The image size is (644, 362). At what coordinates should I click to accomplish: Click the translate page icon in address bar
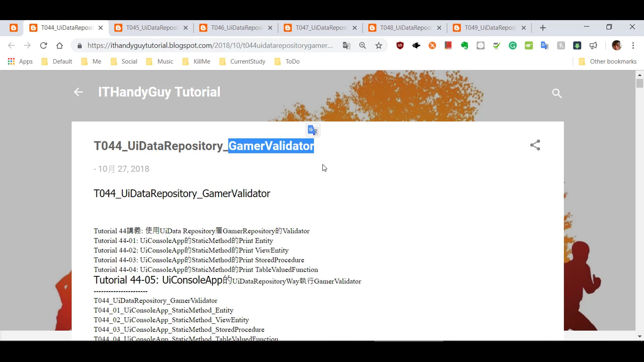346,46
